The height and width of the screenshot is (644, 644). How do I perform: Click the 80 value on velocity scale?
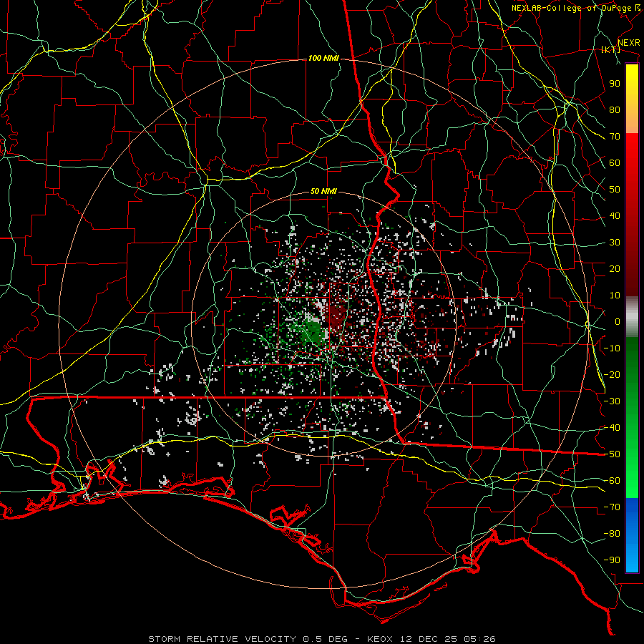point(615,109)
